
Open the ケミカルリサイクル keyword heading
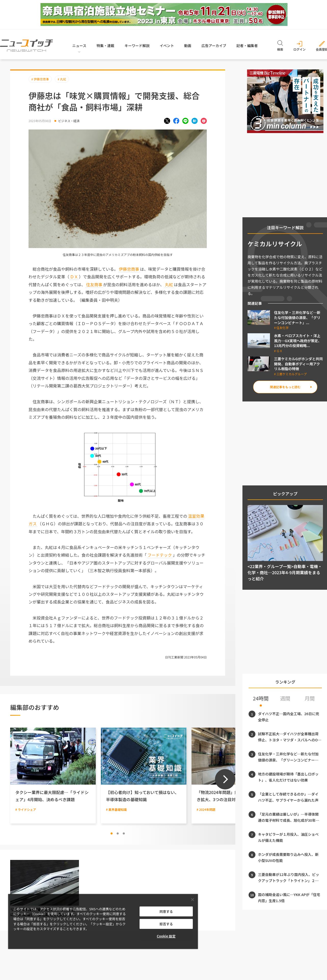tap(275, 244)
